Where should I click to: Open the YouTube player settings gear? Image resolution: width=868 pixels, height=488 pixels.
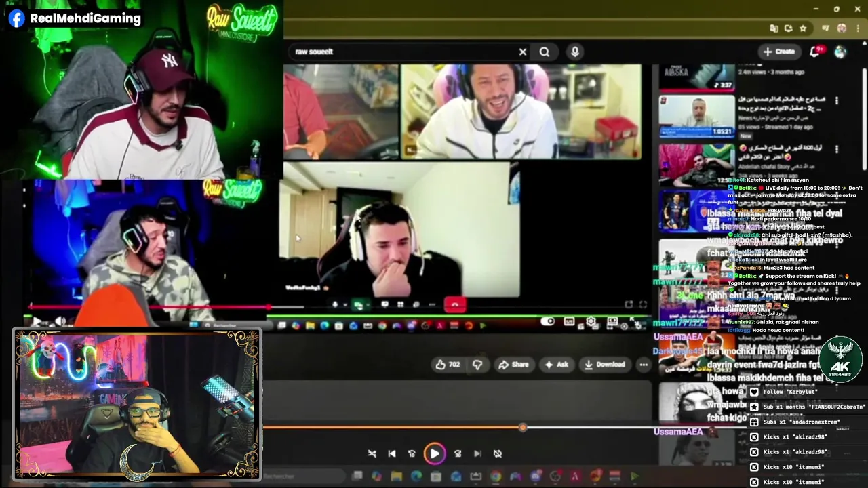[x=591, y=321]
